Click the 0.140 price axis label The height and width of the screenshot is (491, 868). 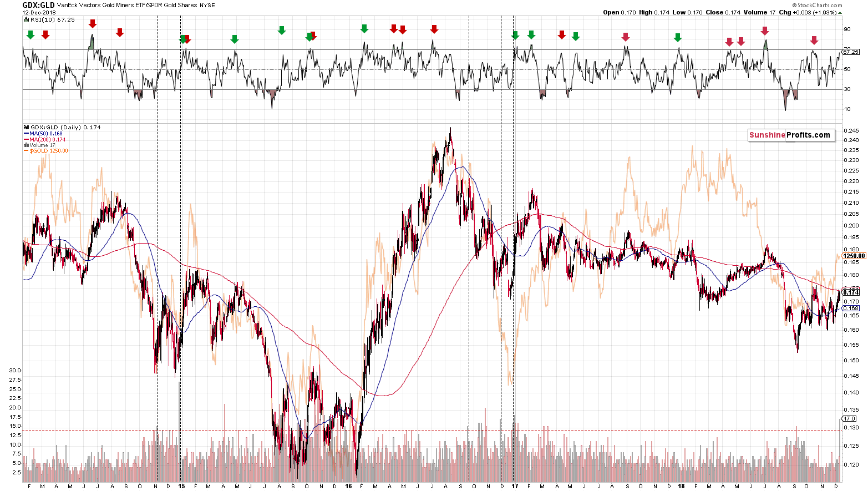pyautogui.click(x=851, y=393)
